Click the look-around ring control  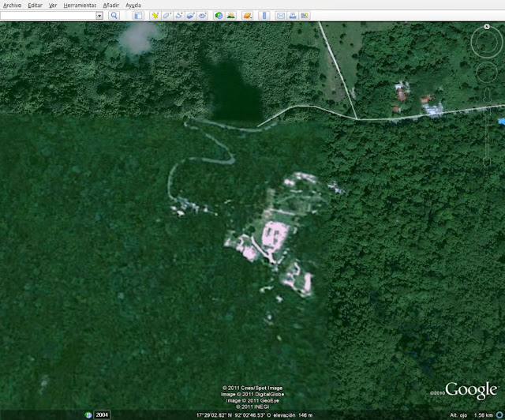[x=487, y=42]
